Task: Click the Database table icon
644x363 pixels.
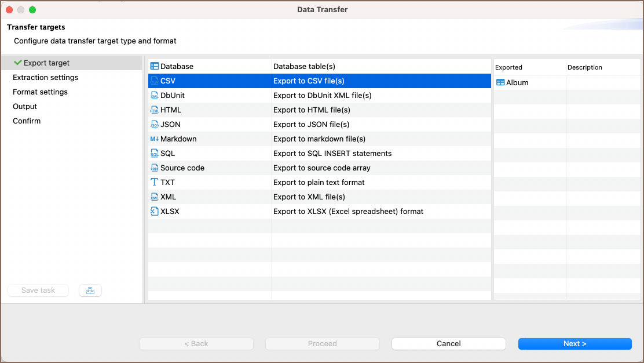Action: coord(155,66)
